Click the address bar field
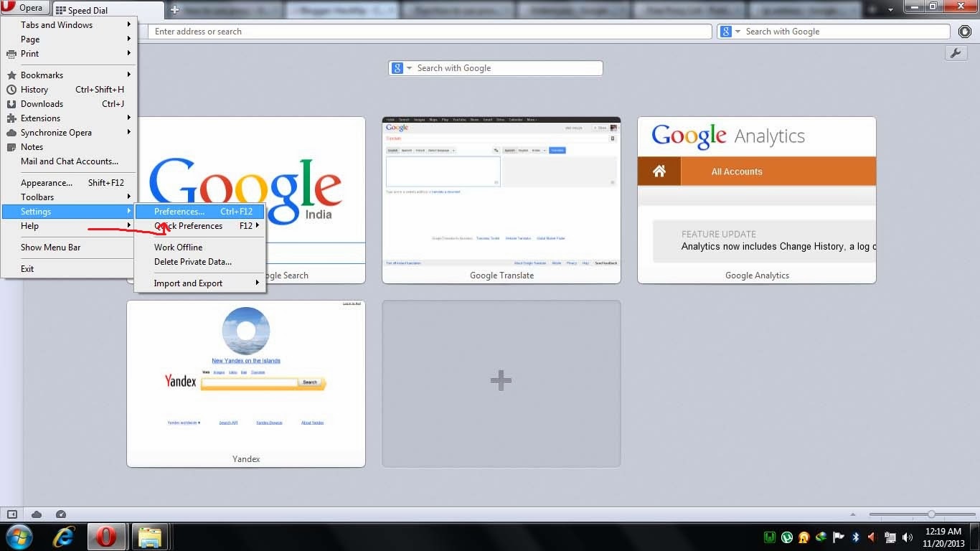Viewport: 980px width, 551px height. click(x=430, y=32)
